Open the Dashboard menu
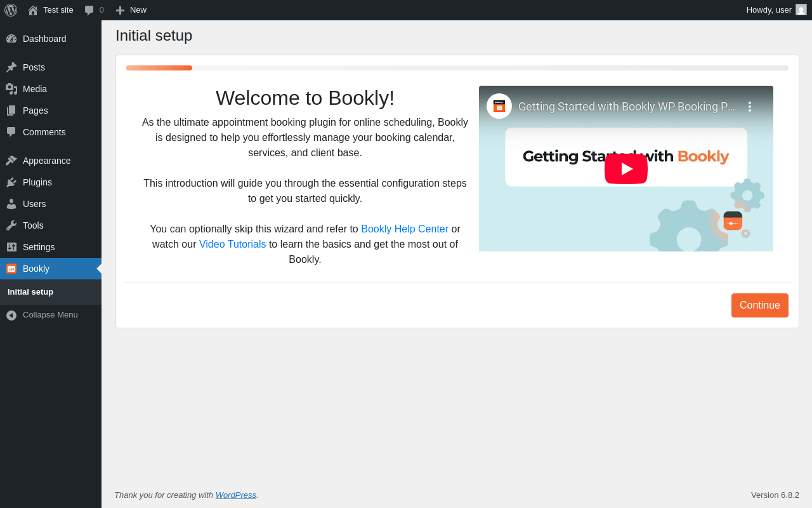The image size is (812, 508). (44, 39)
